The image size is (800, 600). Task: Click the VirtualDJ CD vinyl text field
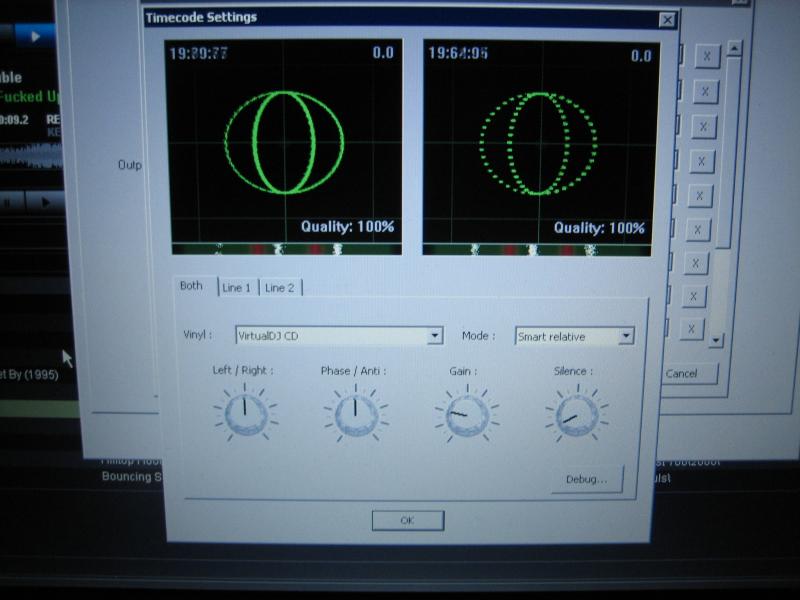coord(332,336)
